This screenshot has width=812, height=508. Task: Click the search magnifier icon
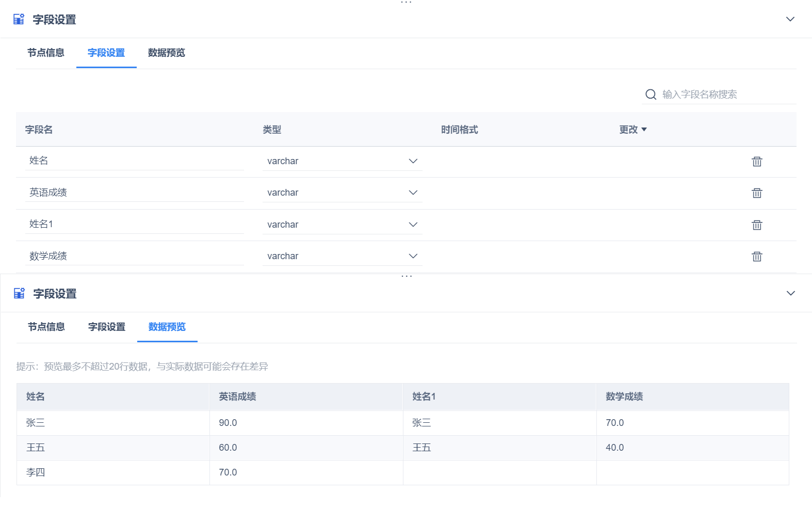coord(651,94)
